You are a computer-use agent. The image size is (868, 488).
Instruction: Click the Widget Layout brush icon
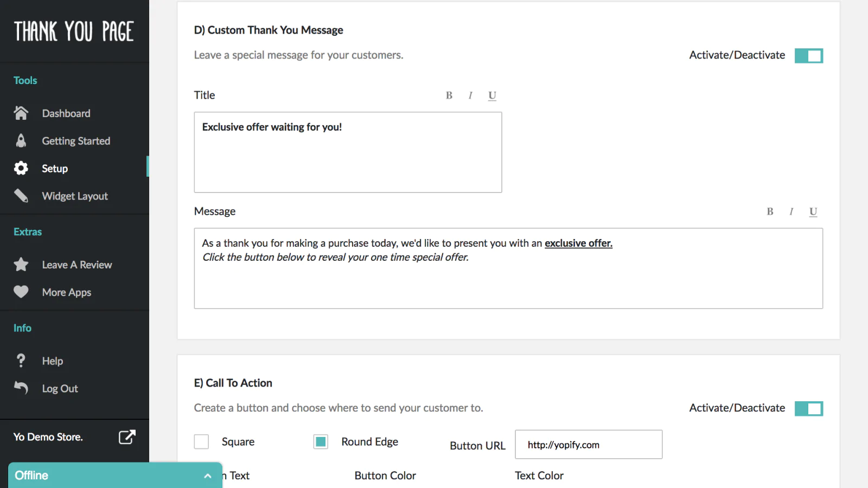pyautogui.click(x=21, y=196)
